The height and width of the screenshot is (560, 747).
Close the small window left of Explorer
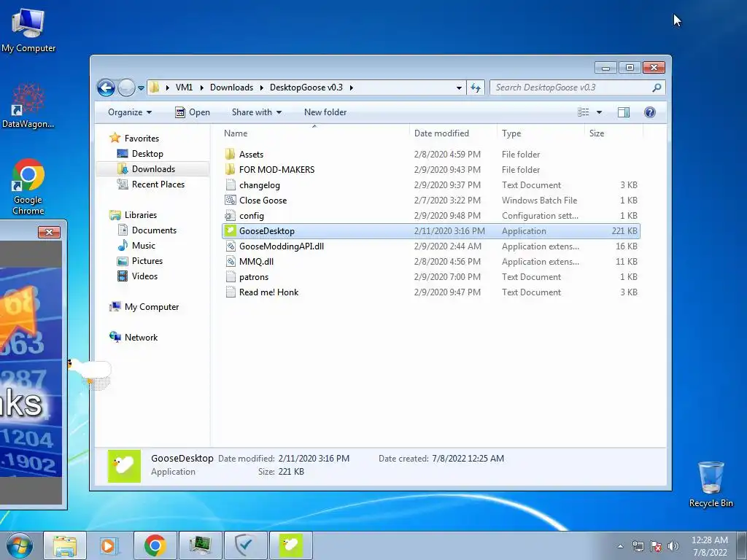49,232
